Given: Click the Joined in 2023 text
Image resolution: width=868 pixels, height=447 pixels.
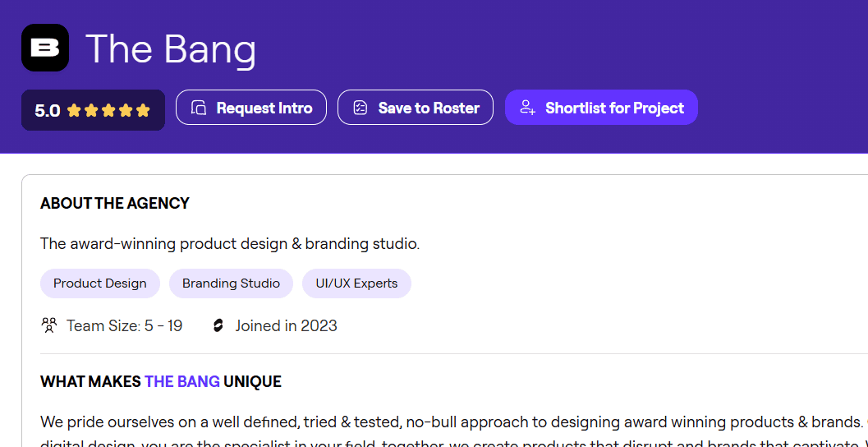Looking at the screenshot, I should click(x=286, y=325).
